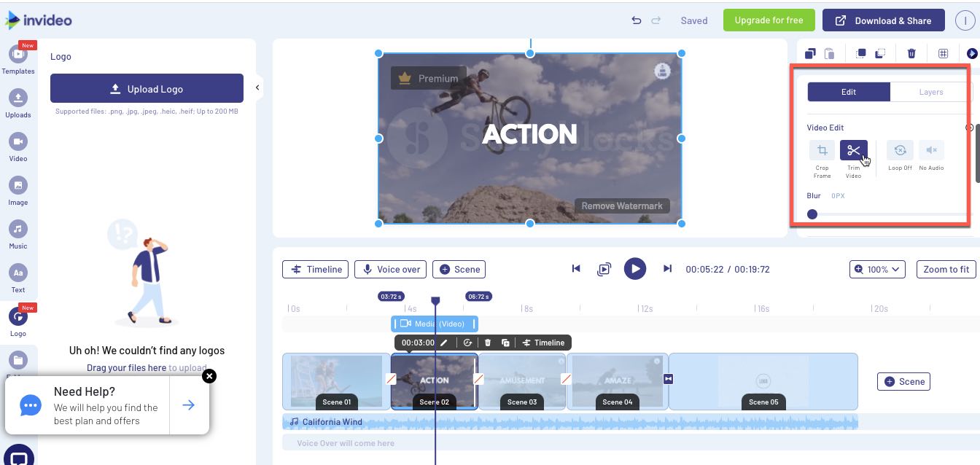Click 'Drag your files here' upload link
The height and width of the screenshot is (465, 980).
click(126, 368)
